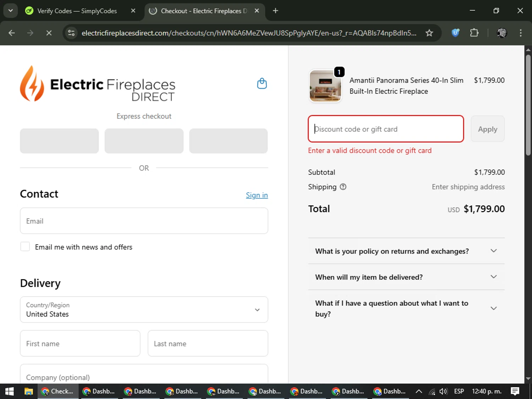Open Windows notification center icon
Screen dimensions: 532x399
click(515, 391)
